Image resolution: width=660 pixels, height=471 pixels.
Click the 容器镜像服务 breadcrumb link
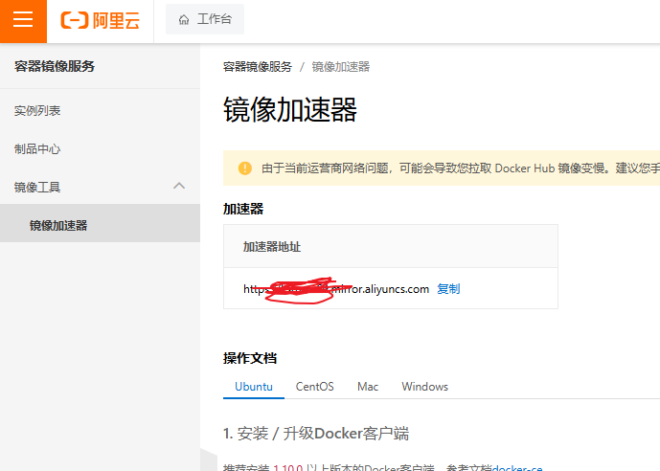tap(257, 67)
